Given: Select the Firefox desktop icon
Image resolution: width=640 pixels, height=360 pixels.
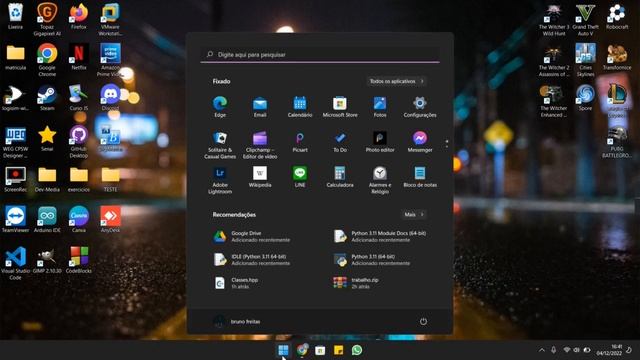Looking at the screenshot, I should point(79,16).
